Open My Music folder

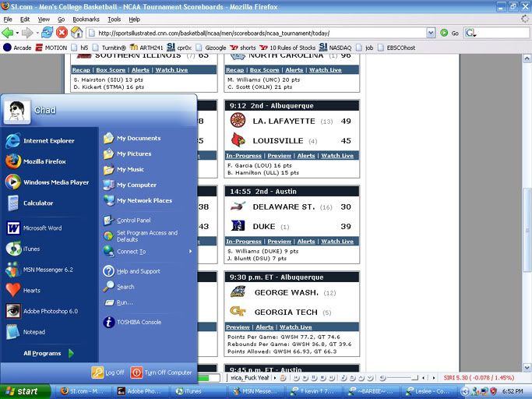[x=124, y=169]
